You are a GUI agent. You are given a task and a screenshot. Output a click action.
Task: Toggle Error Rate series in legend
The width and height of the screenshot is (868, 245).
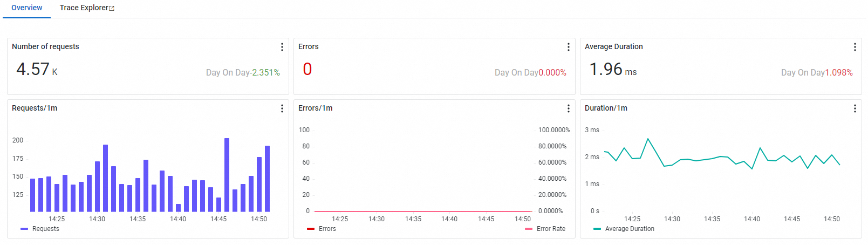[551, 229]
